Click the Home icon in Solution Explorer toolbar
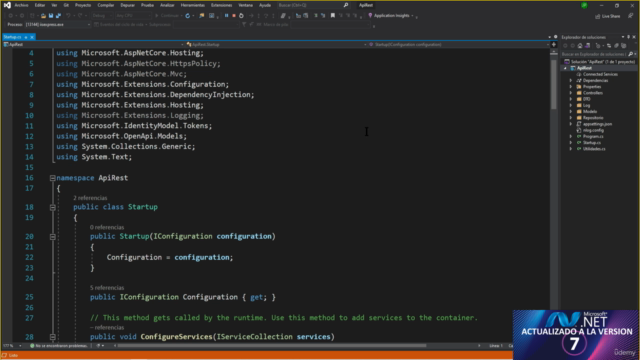Image resolution: width=640 pixels, height=360 pixels. [580, 46]
